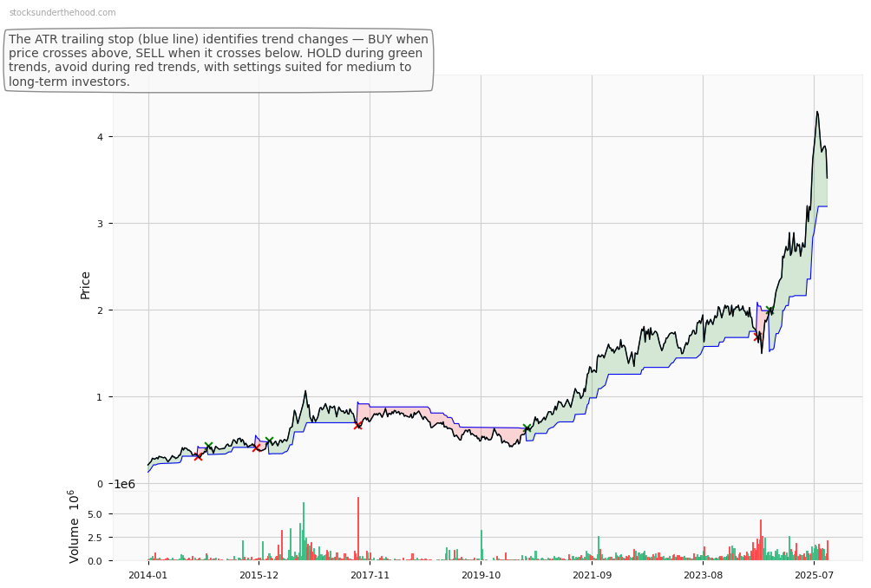The width and height of the screenshot is (871, 588).
Task: Click the Price axis title
Action: pyautogui.click(x=86, y=284)
